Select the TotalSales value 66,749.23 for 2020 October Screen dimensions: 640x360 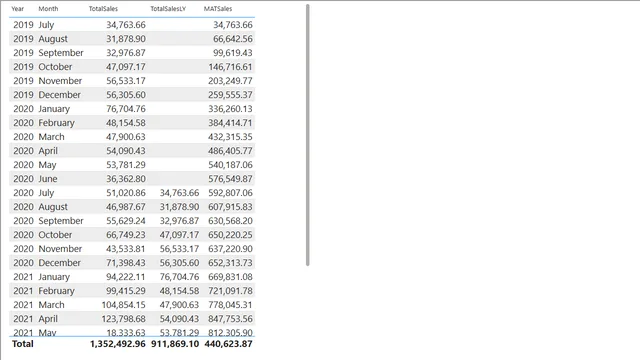[x=126, y=235]
